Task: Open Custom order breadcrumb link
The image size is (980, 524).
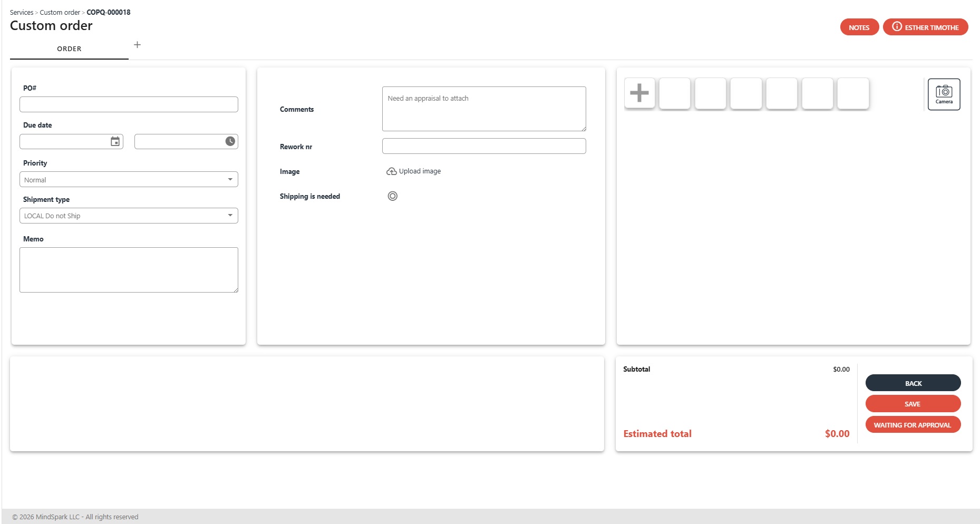Action: click(60, 12)
